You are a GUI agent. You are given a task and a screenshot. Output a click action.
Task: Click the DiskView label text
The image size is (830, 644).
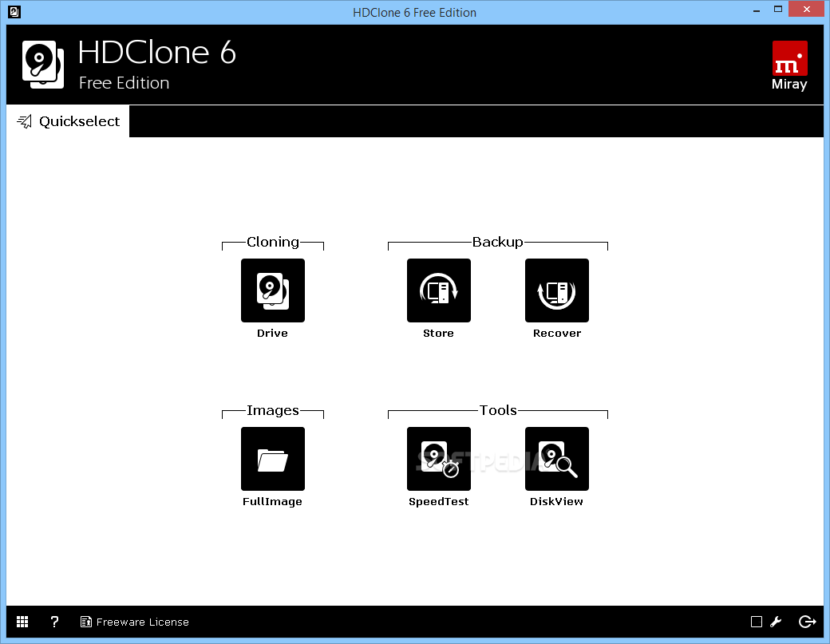(556, 501)
